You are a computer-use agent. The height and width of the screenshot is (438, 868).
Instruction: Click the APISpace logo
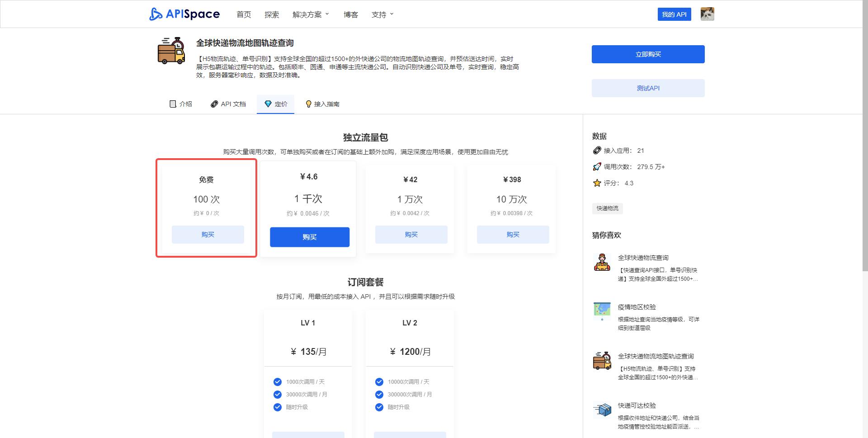tap(184, 14)
